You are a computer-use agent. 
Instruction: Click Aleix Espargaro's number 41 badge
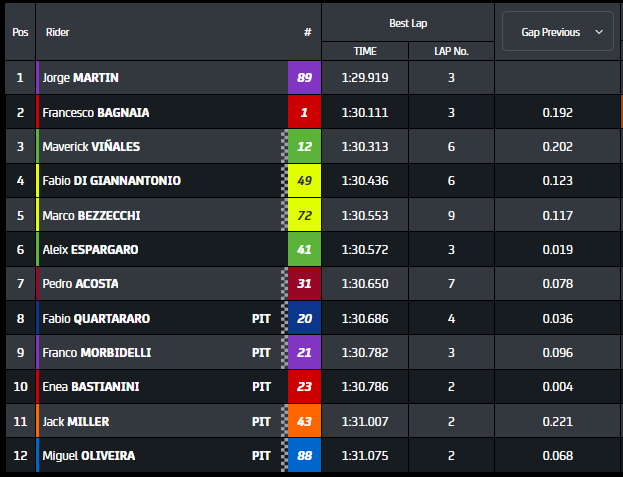point(304,249)
